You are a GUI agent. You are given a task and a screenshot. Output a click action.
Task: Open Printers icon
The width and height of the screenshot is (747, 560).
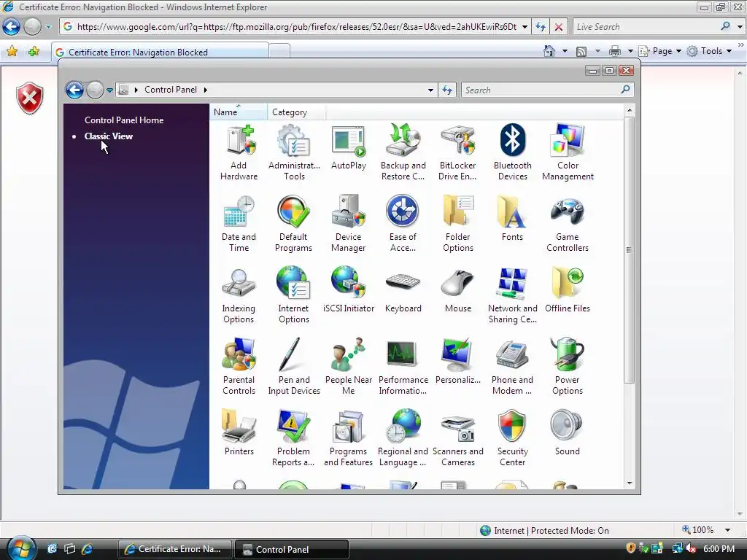(x=239, y=433)
